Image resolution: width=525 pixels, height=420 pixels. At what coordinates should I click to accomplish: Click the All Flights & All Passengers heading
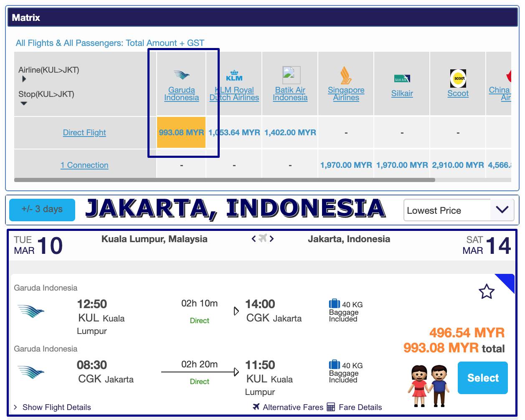click(110, 43)
